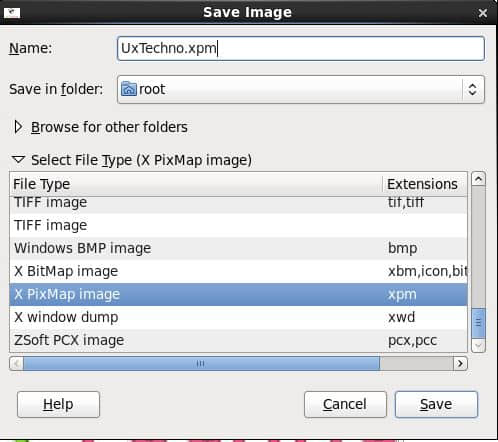This screenshot has width=498, height=442.
Task: Click the Extensions column header
Action: [425, 184]
